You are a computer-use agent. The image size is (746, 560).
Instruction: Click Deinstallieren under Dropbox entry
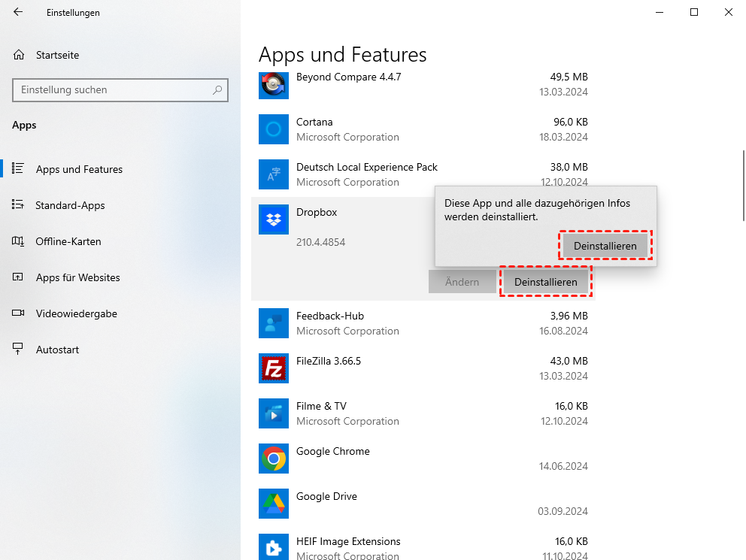click(546, 282)
